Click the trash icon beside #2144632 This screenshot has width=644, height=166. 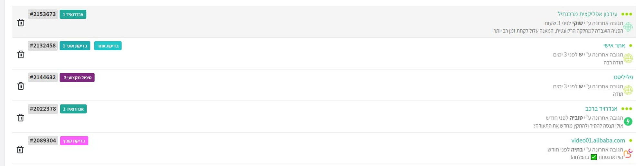(x=21, y=86)
